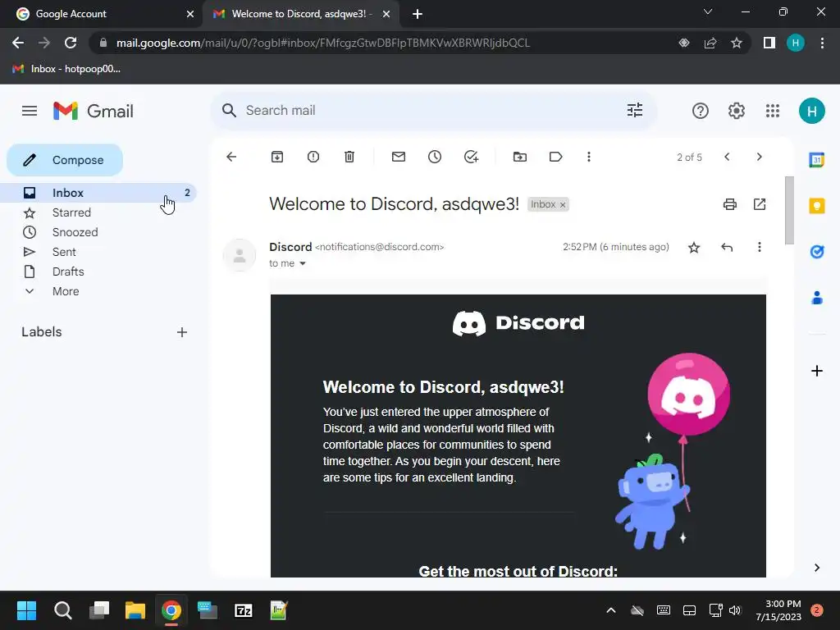This screenshot has height=630, width=840.
Task: Show older email arrow
Action: click(x=759, y=157)
